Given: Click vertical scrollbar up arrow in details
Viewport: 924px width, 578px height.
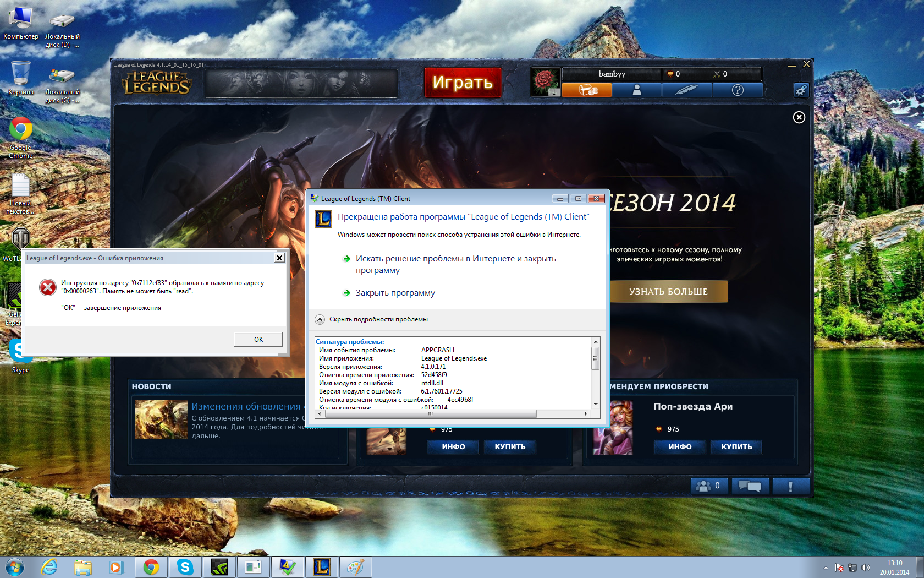Looking at the screenshot, I should 595,342.
